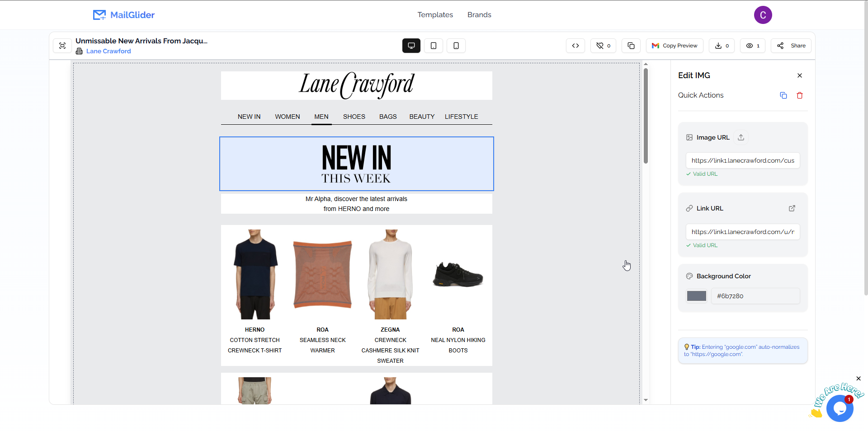Click the red delete trash icon
Image resolution: width=868 pixels, height=431 pixels.
800,95
